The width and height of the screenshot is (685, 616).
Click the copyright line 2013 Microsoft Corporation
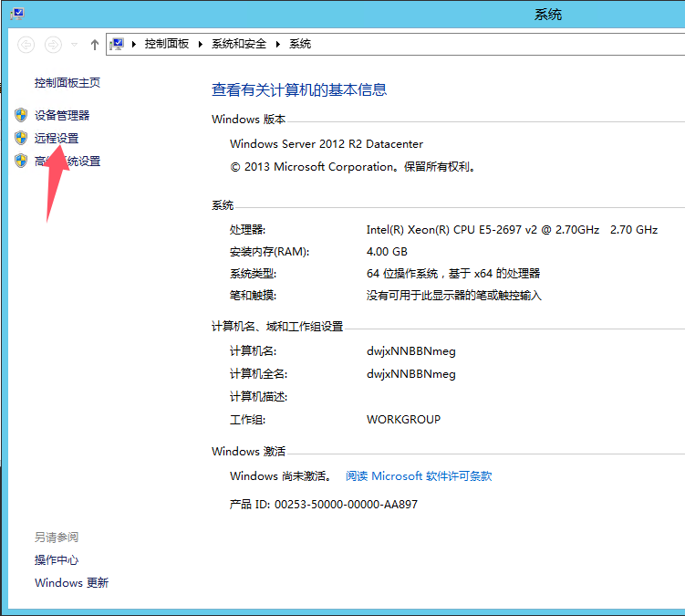353,167
